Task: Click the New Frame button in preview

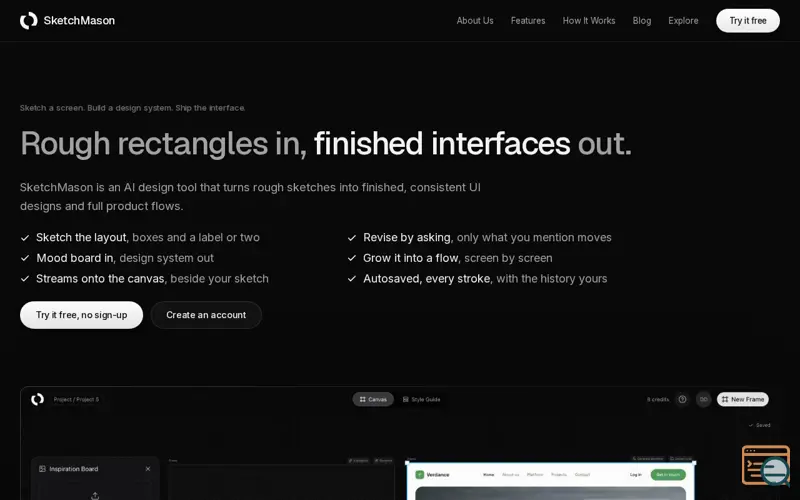Action: 742,399
